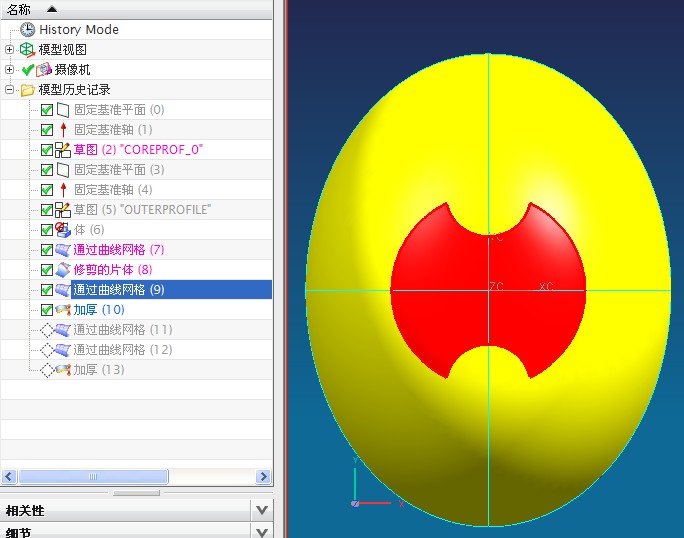Click trimmed sheet icon of 修剪的片体 (8)
This screenshot has width=684, height=538.
pyautogui.click(x=63, y=270)
